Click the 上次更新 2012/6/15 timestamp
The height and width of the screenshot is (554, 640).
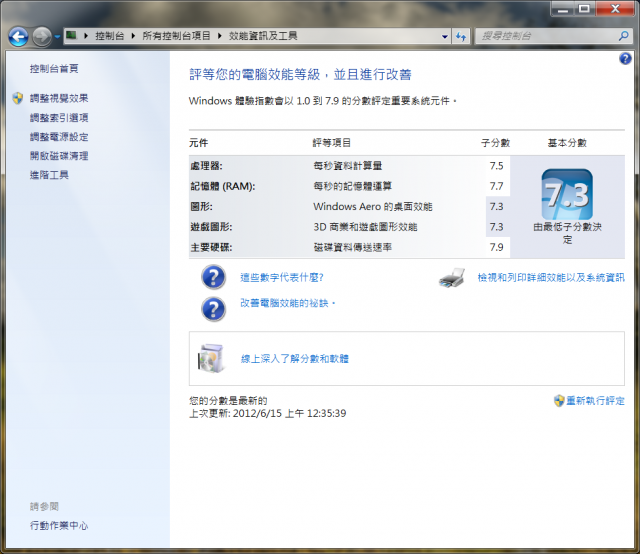tap(268, 413)
